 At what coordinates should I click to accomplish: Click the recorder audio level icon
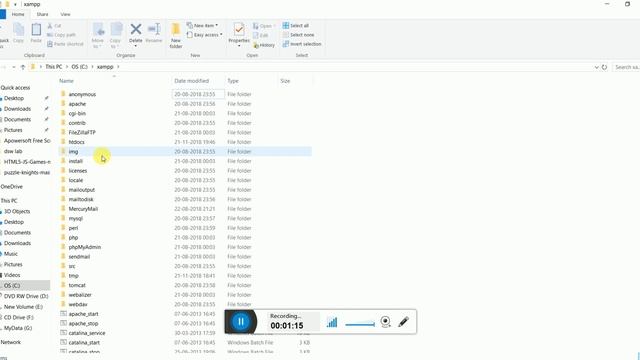(332, 322)
